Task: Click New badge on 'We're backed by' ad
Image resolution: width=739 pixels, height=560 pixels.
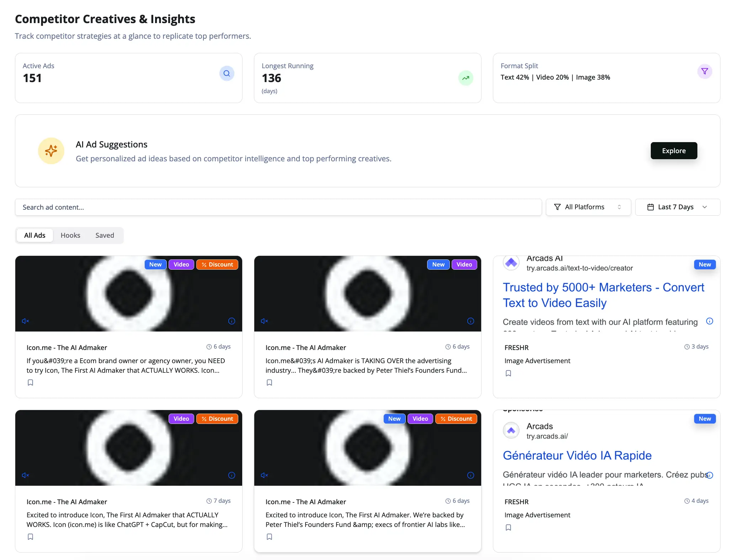Action: [394, 419]
